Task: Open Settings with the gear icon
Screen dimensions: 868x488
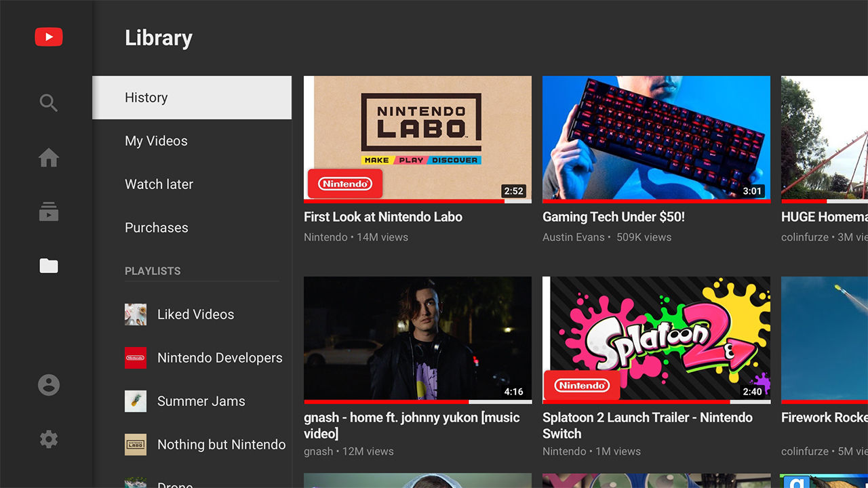Action: 48,439
